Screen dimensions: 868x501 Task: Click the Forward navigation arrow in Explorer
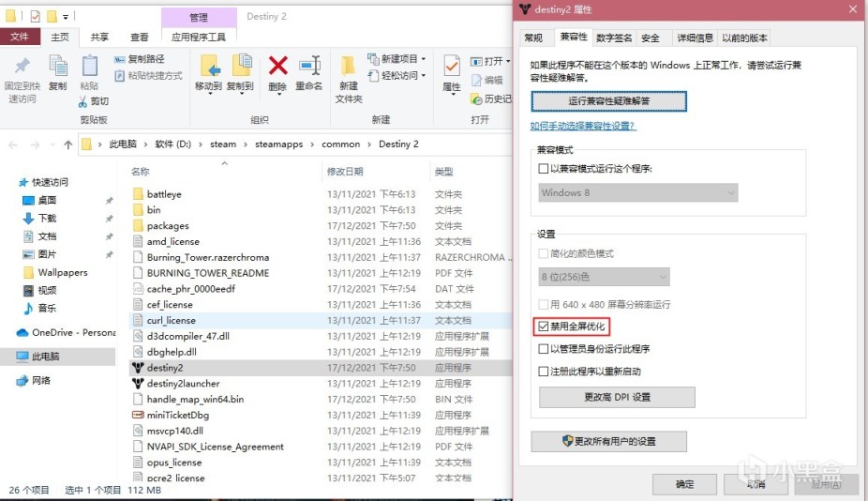tap(35, 144)
